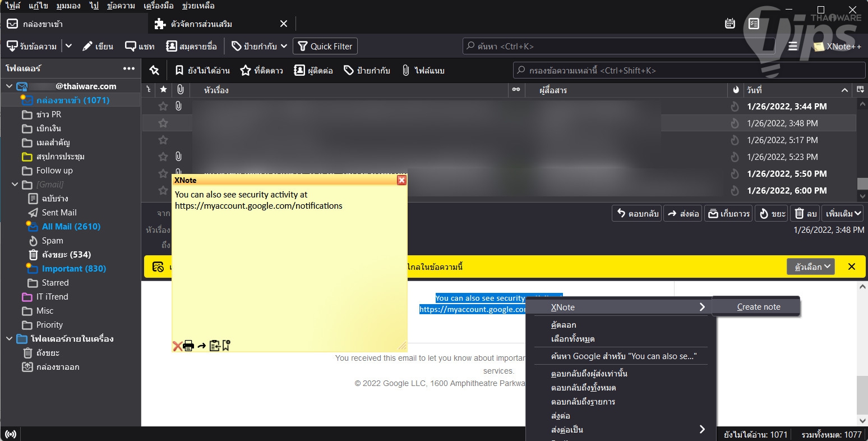Open the รับข้อความ dropdown arrow
Screen dimensions: 868x441
click(68, 46)
